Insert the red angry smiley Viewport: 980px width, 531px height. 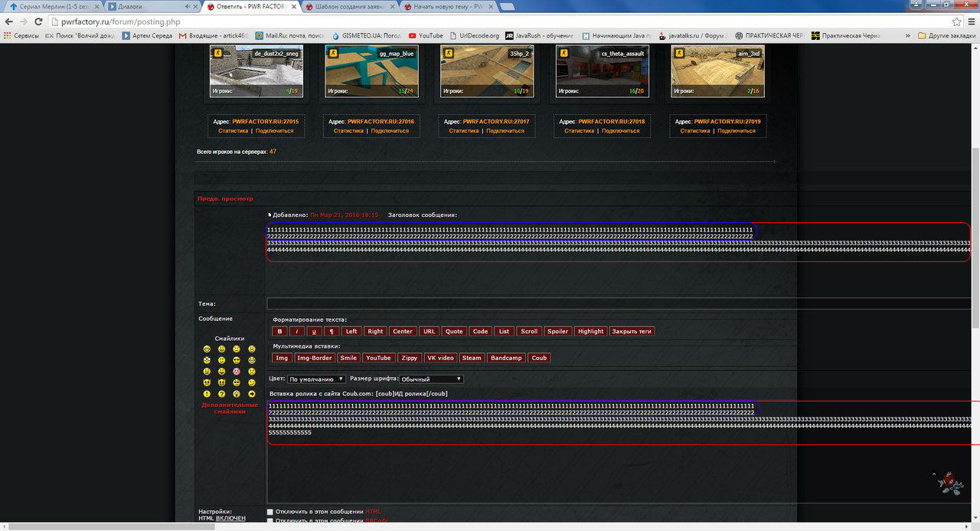coord(237,371)
